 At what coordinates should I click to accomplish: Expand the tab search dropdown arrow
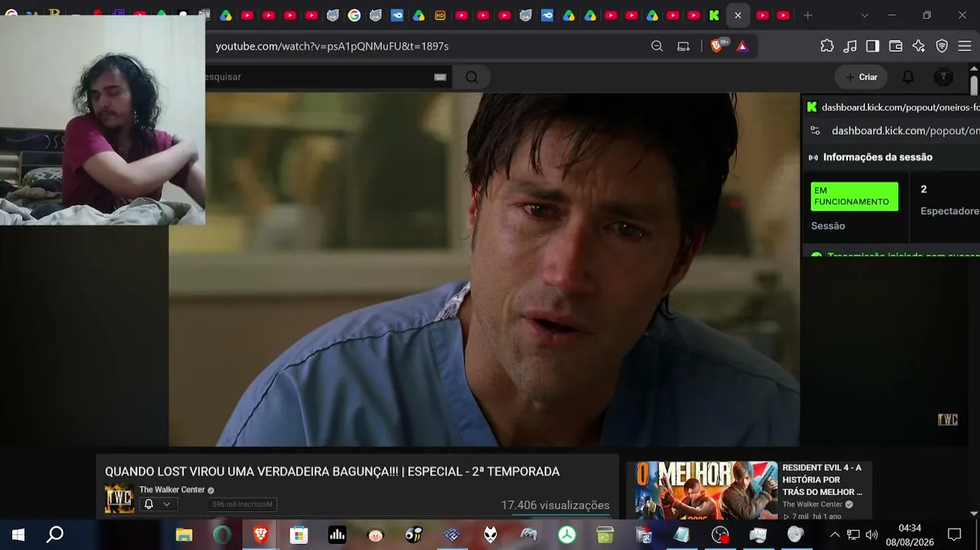click(865, 15)
